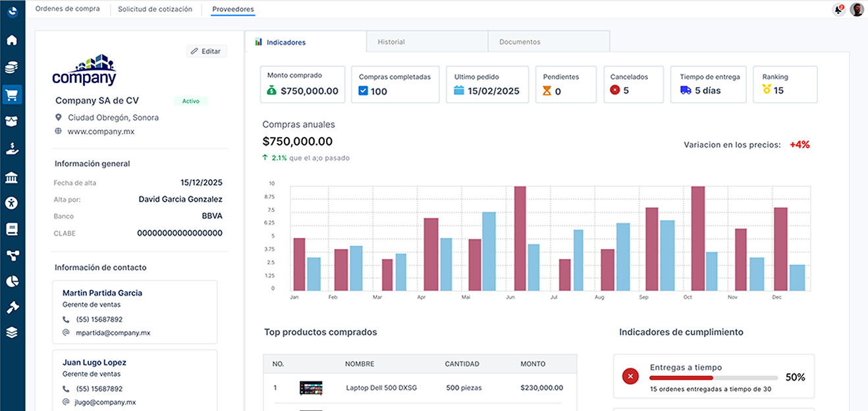Click the red Cancelados X indicator
Image resolution: width=868 pixels, height=411 pixels.
click(x=615, y=90)
